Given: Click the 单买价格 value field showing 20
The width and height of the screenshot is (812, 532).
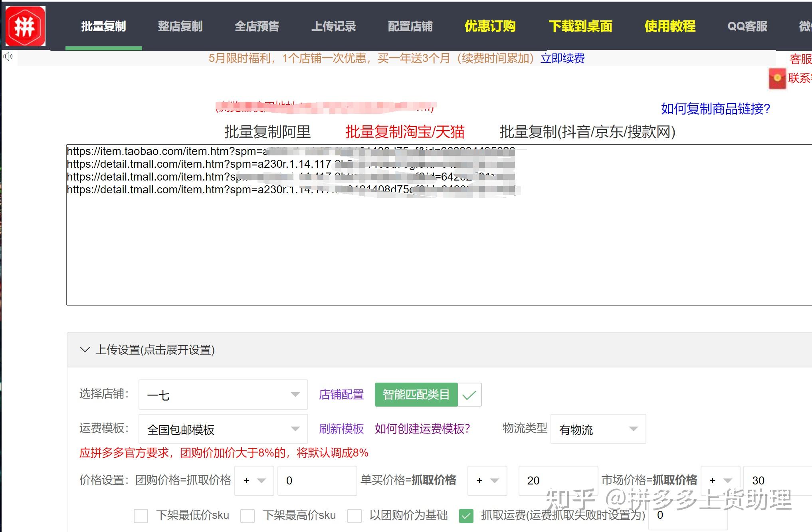Looking at the screenshot, I should [558, 480].
